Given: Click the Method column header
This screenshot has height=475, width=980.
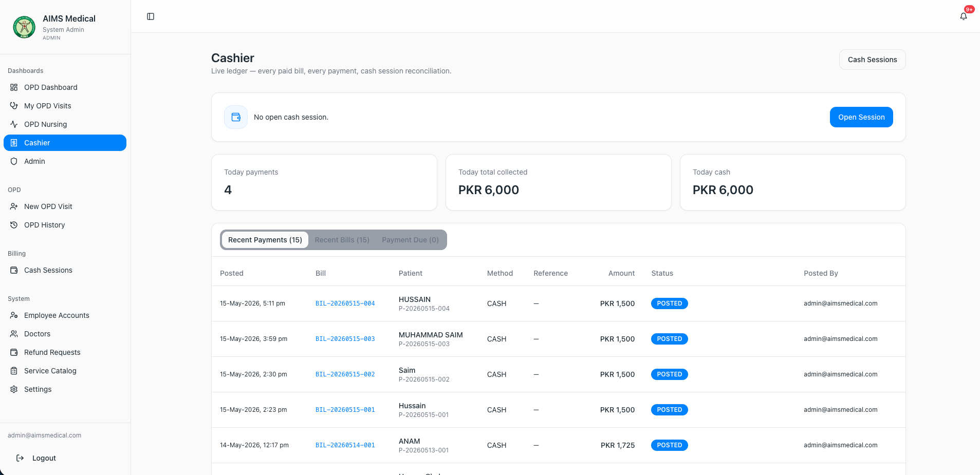Looking at the screenshot, I should point(500,273).
